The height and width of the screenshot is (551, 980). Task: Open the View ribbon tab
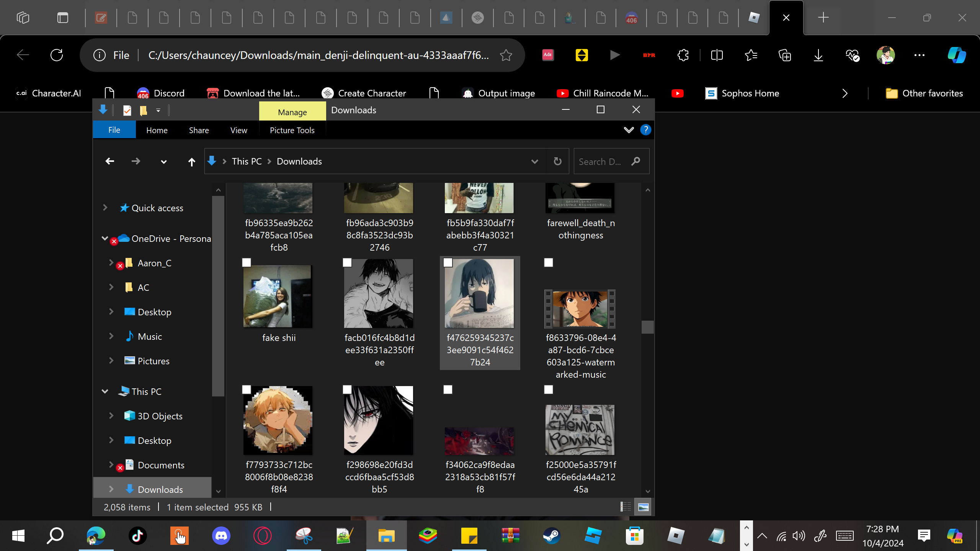click(239, 130)
